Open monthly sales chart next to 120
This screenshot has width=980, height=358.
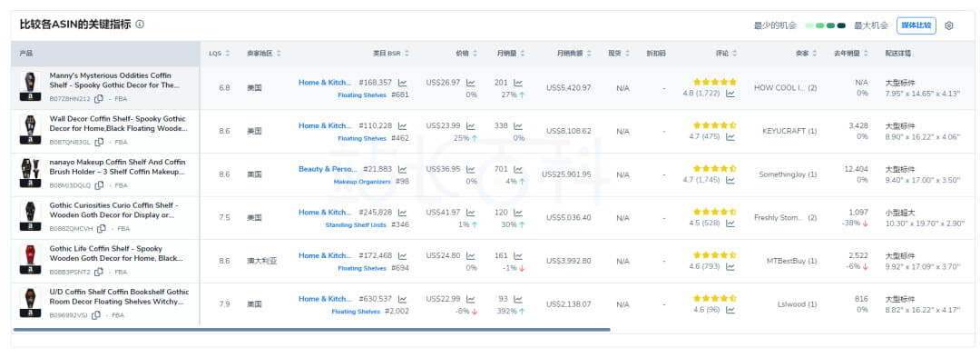tap(518, 213)
